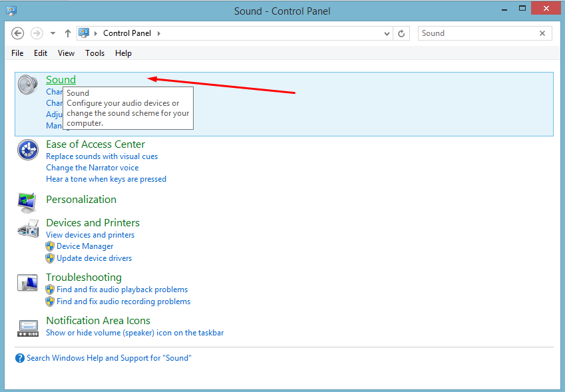The height and width of the screenshot is (392, 565).
Task: Clear the search box with the X
Action: pyautogui.click(x=542, y=33)
